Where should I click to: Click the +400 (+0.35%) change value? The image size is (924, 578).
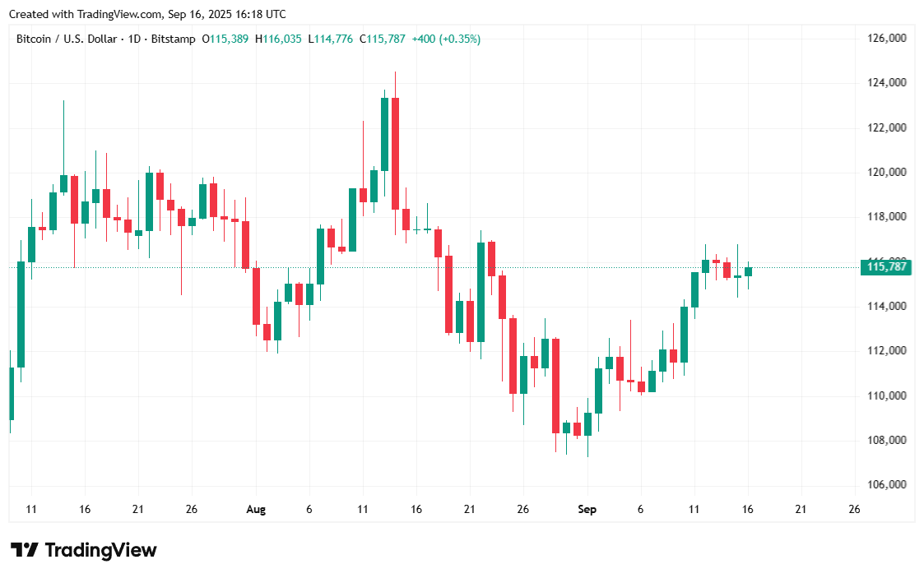pos(446,39)
